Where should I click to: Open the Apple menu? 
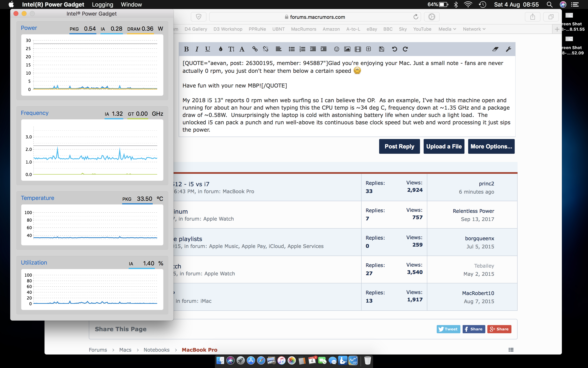coord(11,5)
